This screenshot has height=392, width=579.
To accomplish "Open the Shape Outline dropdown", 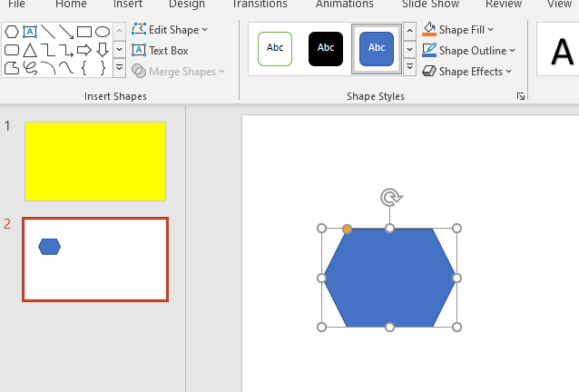I will pyautogui.click(x=469, y=51).
